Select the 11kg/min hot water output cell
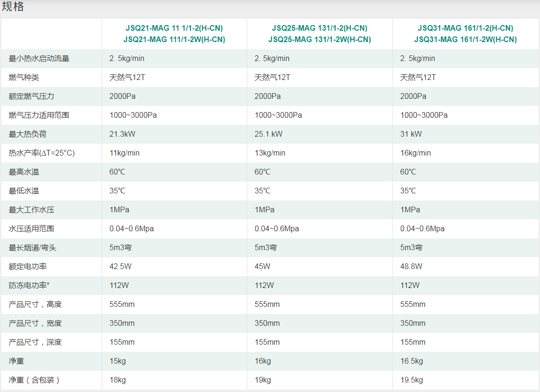The width and height of the screenshot is (540, 392). click(x=124, y=153)
